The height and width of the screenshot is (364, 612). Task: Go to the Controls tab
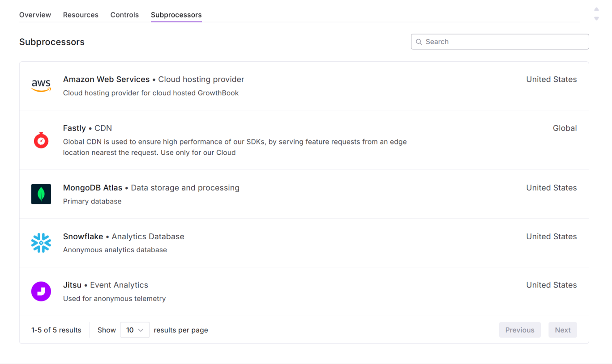[124, 15]
